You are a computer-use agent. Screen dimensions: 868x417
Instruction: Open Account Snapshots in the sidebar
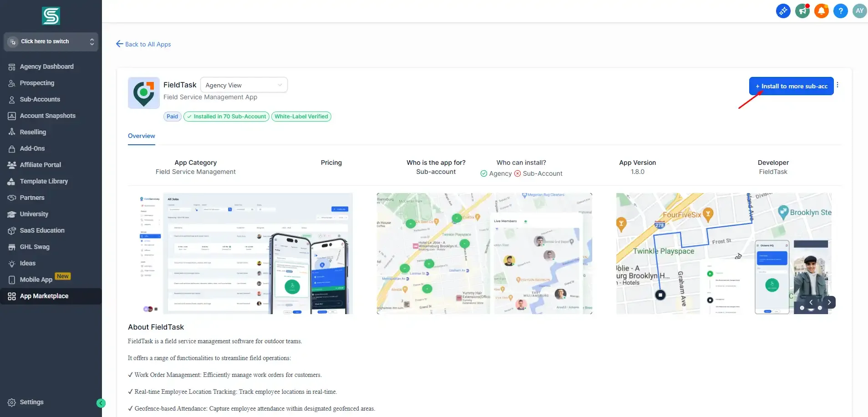click(x=47, y=116)
